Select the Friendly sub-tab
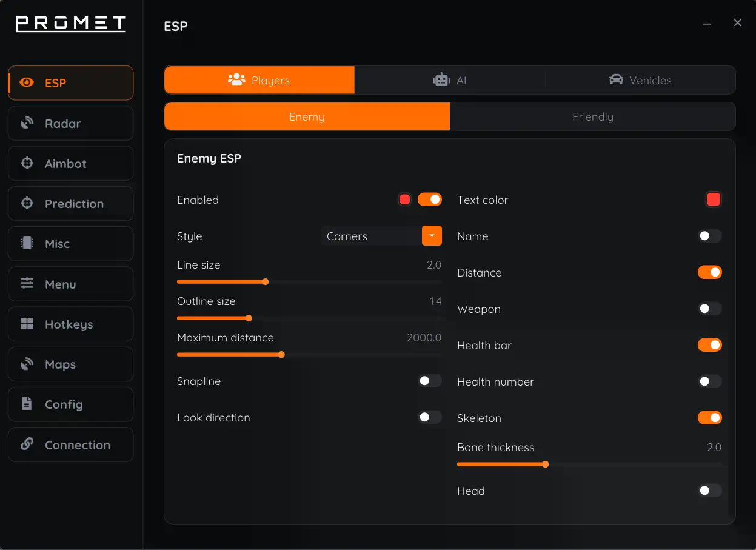Viewport: 756px width, 550px height. (x=592, y=116)
